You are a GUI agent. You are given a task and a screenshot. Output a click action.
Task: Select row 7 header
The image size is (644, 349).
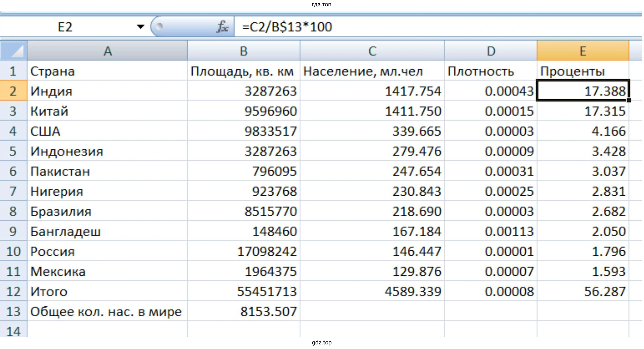pos(14,191)
